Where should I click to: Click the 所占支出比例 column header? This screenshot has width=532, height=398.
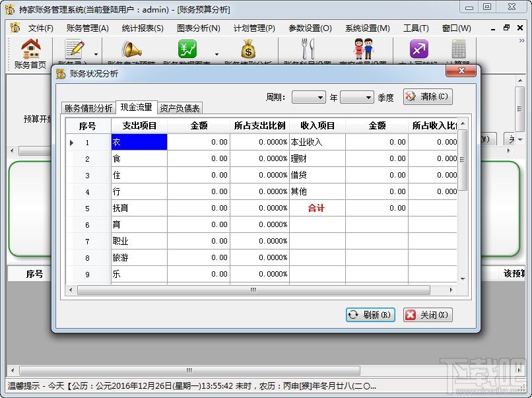260,126
